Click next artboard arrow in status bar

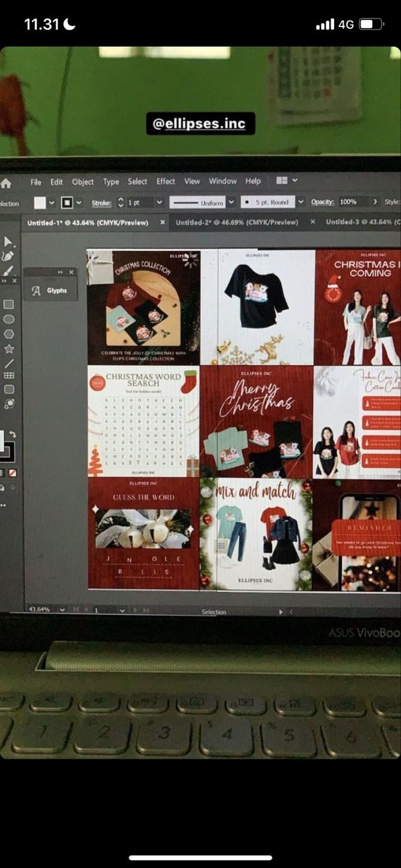click(x=135, y=611)
